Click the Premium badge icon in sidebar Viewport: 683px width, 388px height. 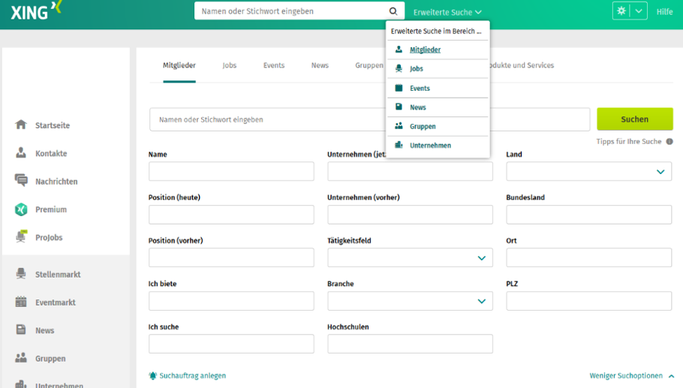point(21,209)
